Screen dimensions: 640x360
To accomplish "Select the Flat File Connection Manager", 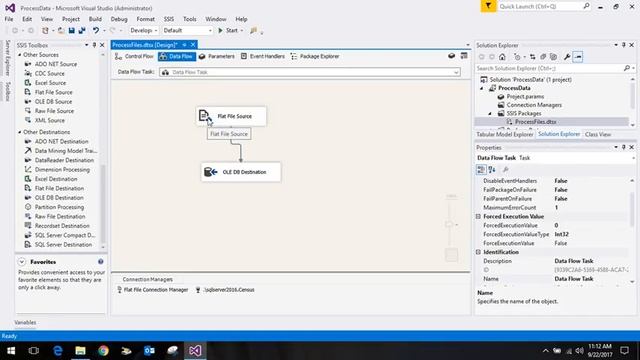I will 153,290.
